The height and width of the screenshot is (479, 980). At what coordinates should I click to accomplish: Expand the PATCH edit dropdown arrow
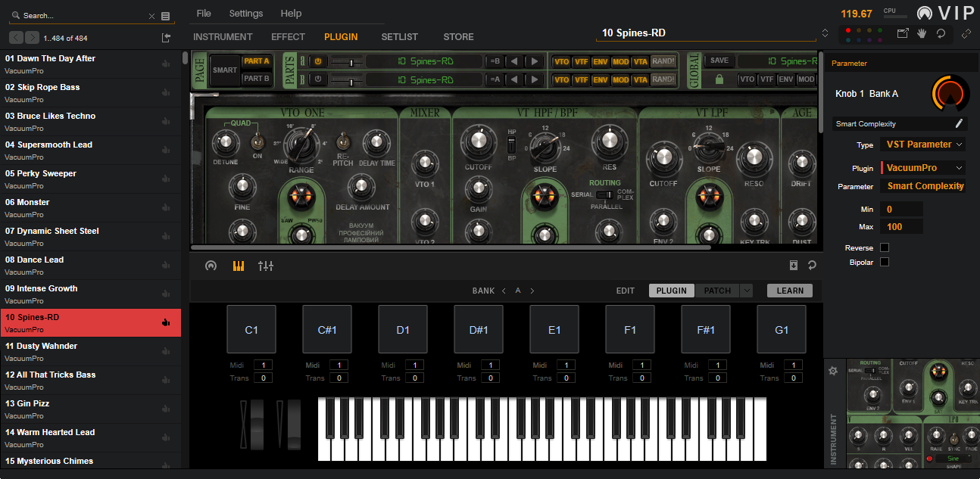tap(747, 291)
